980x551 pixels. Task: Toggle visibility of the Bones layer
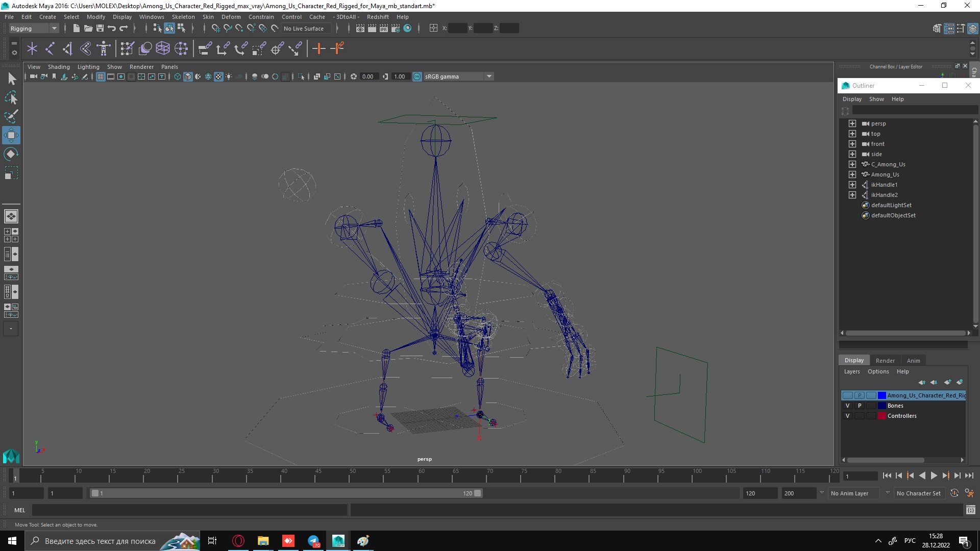pyautogui.click(x=848, y=406)
